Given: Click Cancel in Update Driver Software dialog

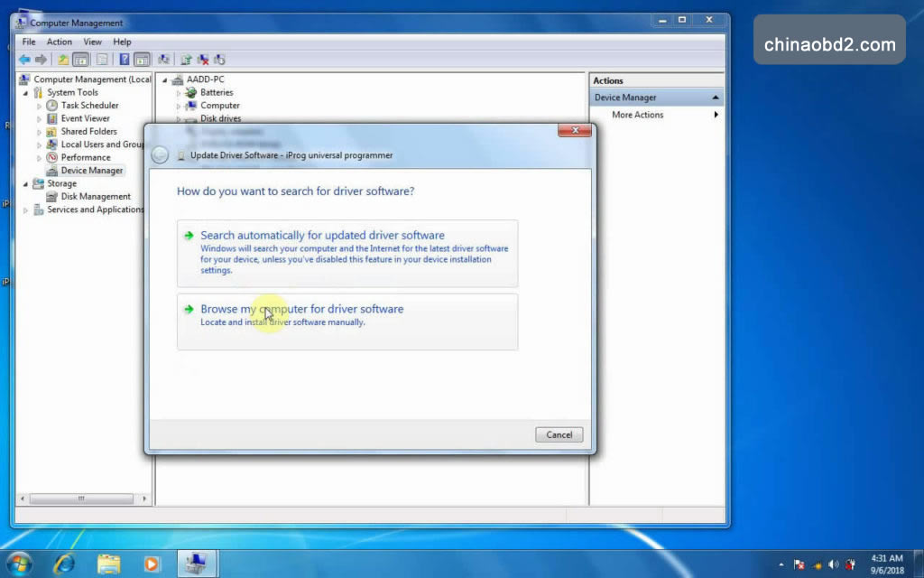Looking at the screenshot, I should pos(559,434).
